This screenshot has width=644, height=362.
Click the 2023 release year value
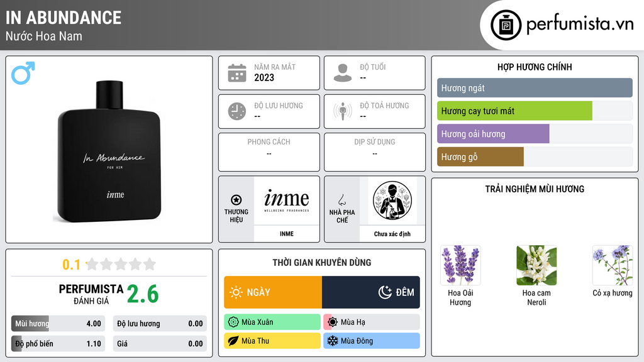pyautogui.click(x=264, y=77)
